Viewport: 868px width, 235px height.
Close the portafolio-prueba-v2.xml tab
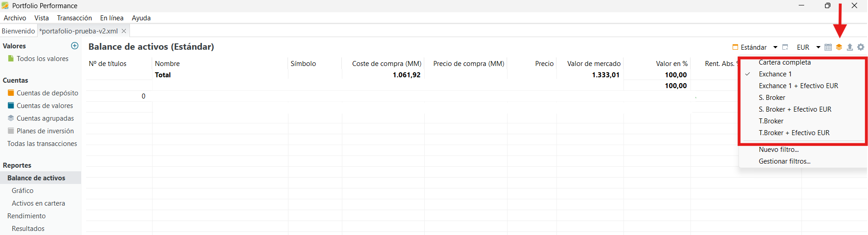click(x=124, y=31)
